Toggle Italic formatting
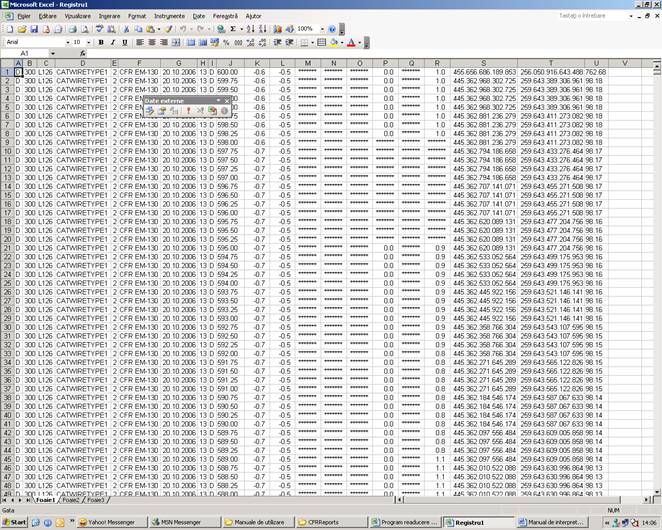The height and width of the screenshot is (530, 662). click(113, 42)
